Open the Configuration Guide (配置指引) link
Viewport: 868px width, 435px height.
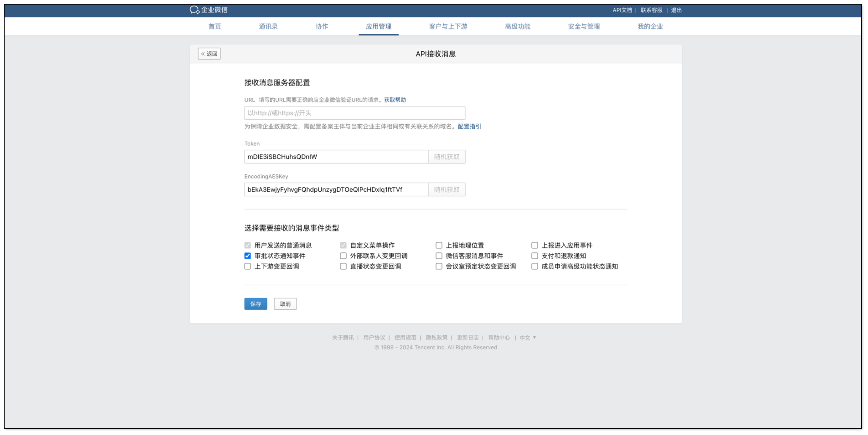469,126
